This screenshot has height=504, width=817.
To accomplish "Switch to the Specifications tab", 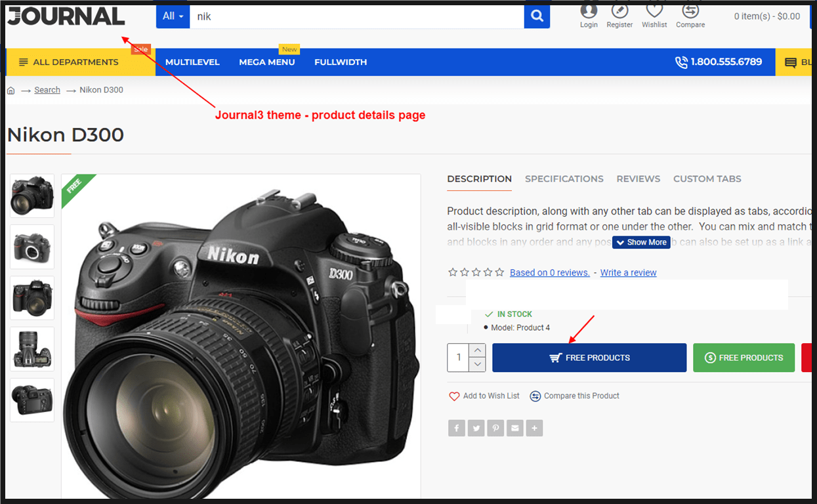I will click(564, 178).
